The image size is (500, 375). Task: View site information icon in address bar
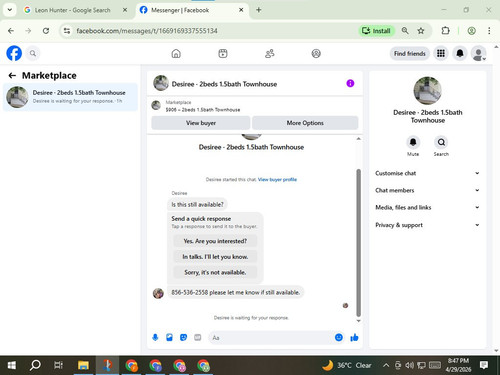click(x=67, y=31)
